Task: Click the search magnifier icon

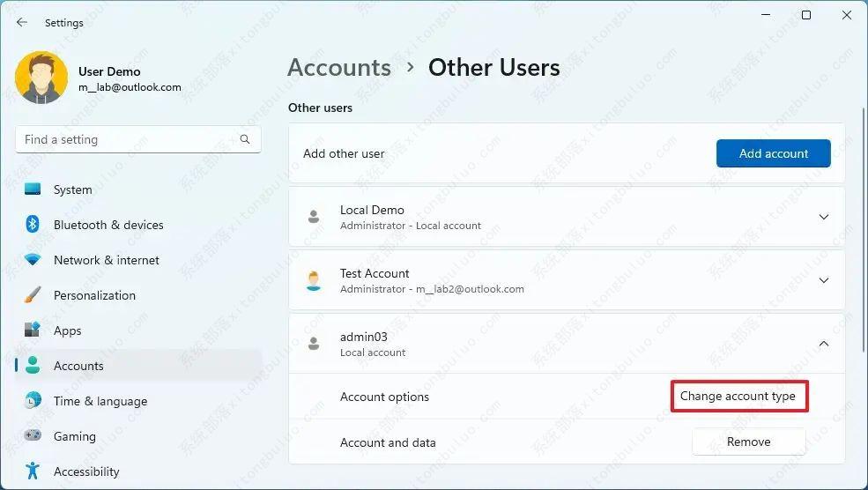Action: coord(245,139)
